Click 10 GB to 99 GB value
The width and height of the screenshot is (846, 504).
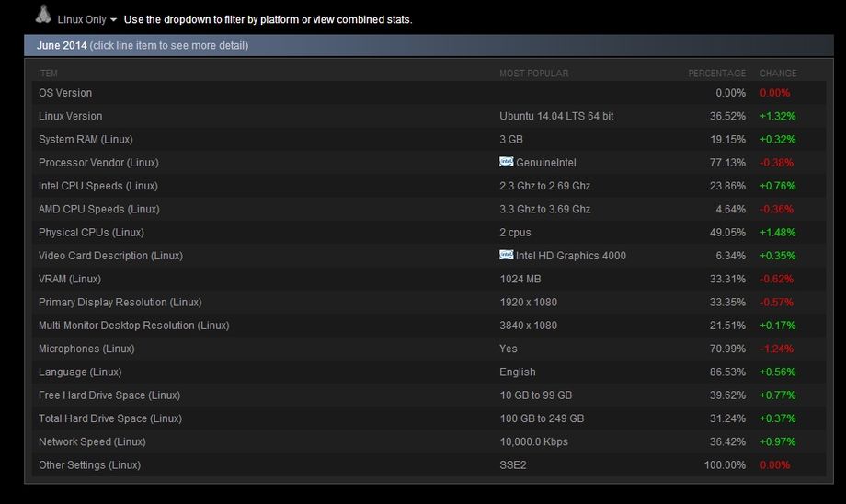[535, 395]
